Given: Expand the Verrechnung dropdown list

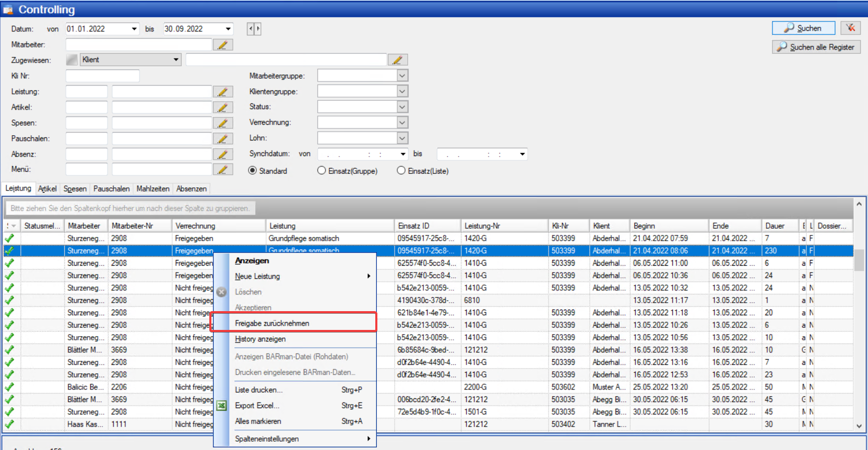Looking at the screenshot, I should coord(402,123).
